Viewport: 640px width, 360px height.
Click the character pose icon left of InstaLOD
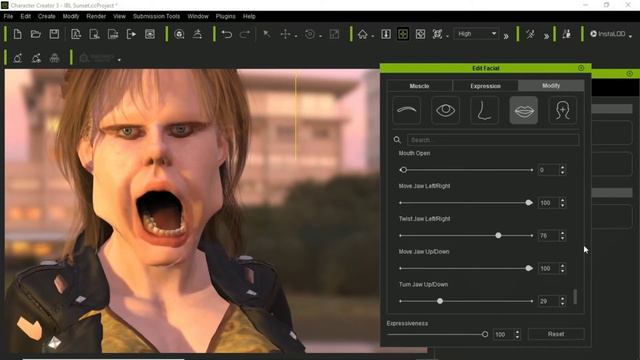pyautogui.click(x=567, y=34)
